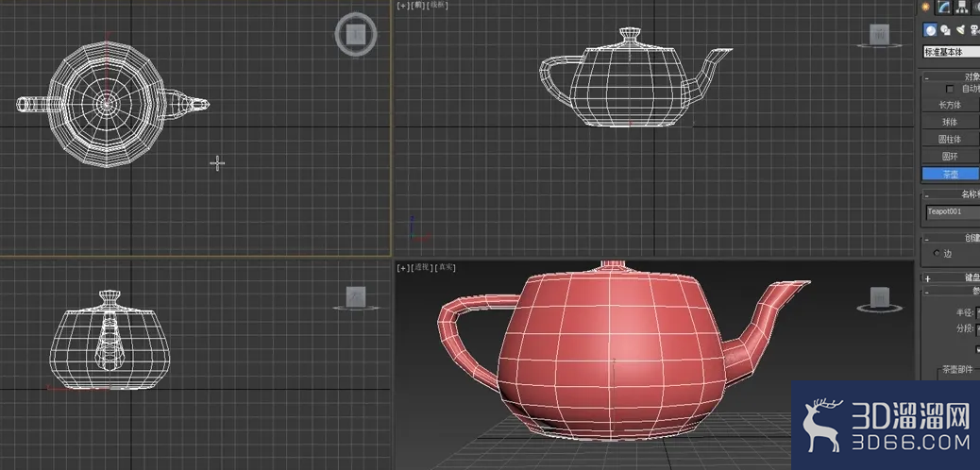980x470 pixels.
Task: Select the 边 radio button
Action: click(x=936, y=253)
